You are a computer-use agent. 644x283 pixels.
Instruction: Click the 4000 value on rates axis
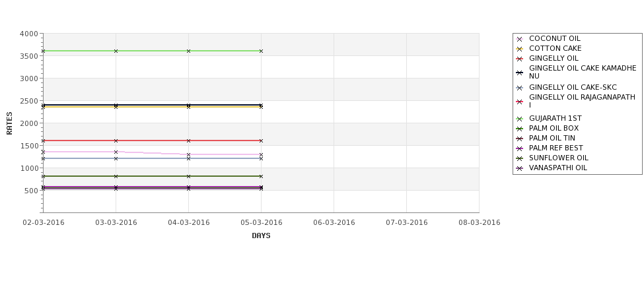(x=29, y=34)
